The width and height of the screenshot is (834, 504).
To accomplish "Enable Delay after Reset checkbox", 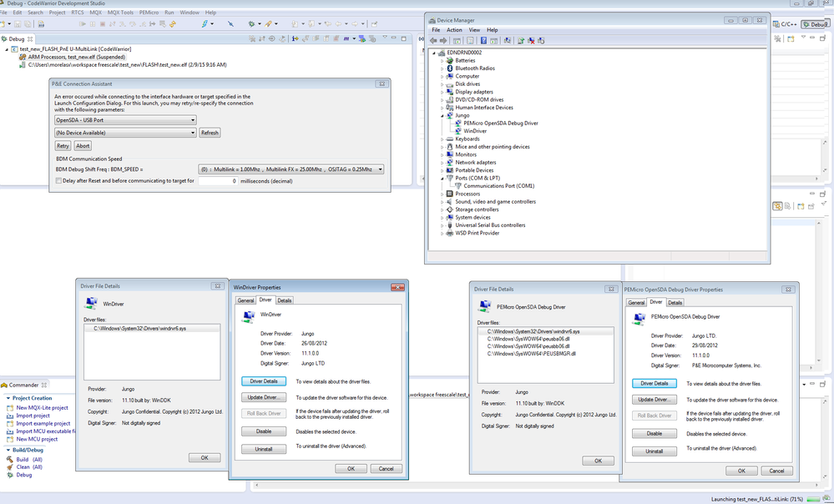I will [x=58, y=181].
